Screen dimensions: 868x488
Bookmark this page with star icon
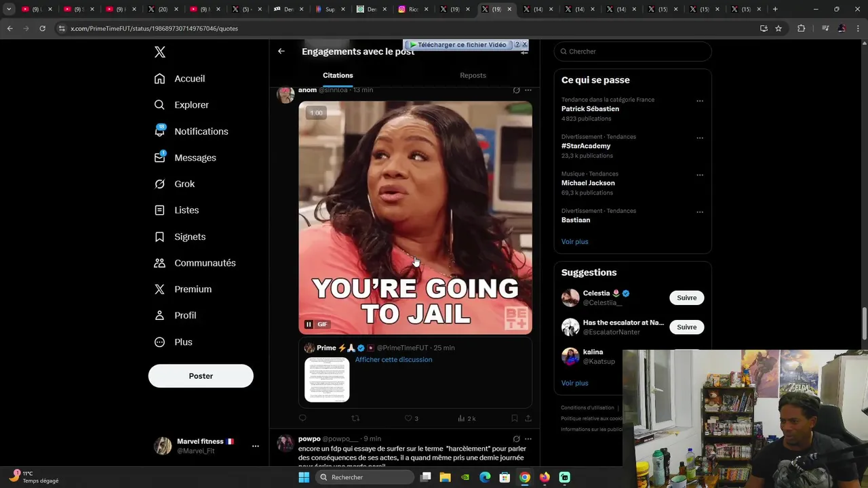tap(778, 28)
